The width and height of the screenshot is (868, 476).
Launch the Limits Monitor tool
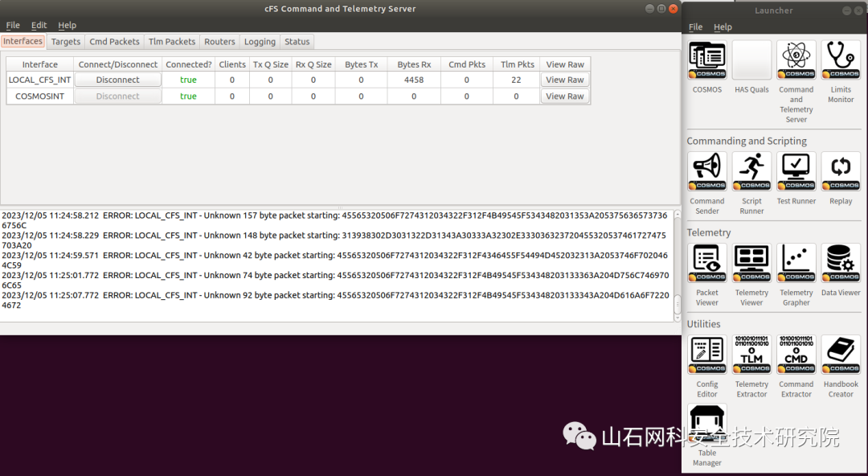[x=841, y=59]
